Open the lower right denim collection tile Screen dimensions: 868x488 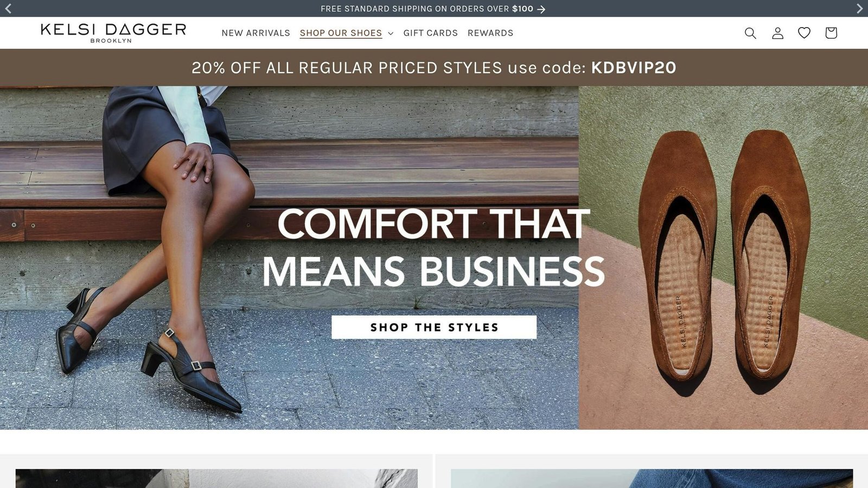[x=652, y=478]
